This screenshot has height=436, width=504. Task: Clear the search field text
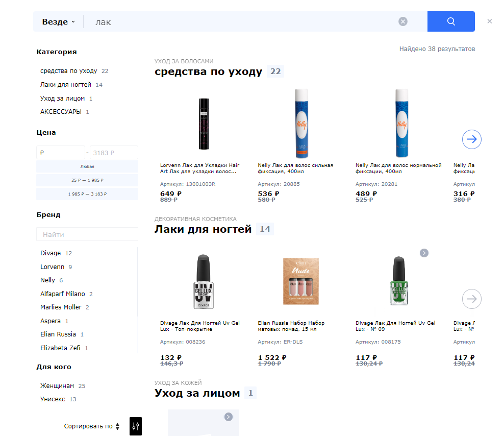403,21
